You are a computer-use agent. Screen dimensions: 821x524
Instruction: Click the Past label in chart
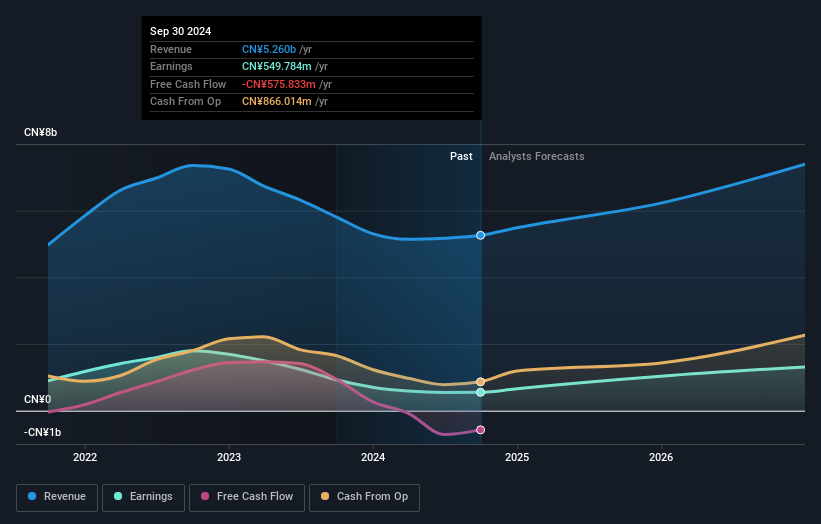pos(461,157)
